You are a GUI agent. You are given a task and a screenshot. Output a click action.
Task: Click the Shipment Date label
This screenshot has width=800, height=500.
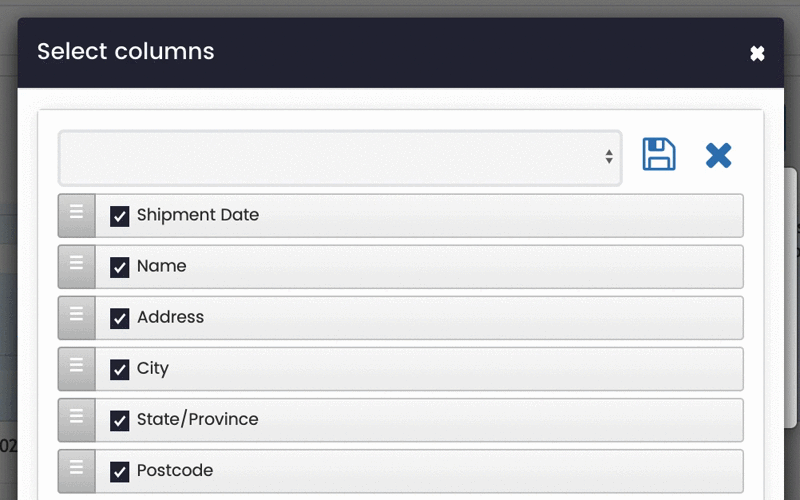click(x=198, y=215)
